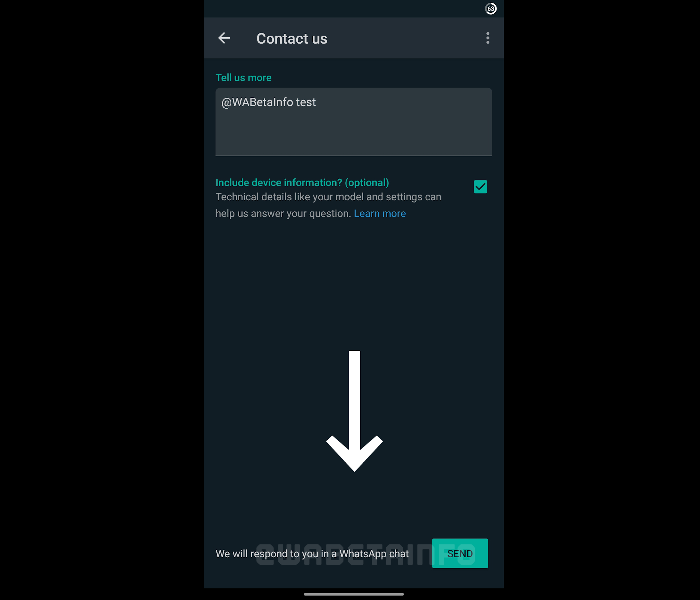Tap the teal SEND button
Screen dimensions: 700x600
pyautogui.click(x=460, y=553)
